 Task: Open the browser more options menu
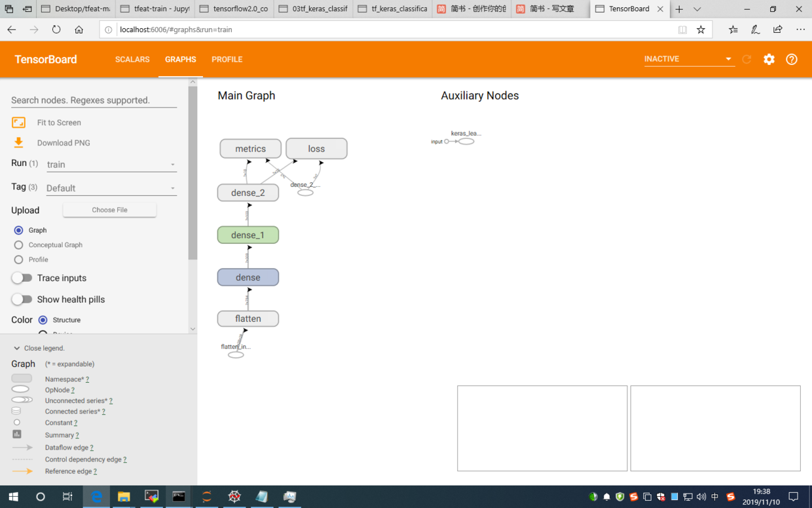click(x=800, y=29)
